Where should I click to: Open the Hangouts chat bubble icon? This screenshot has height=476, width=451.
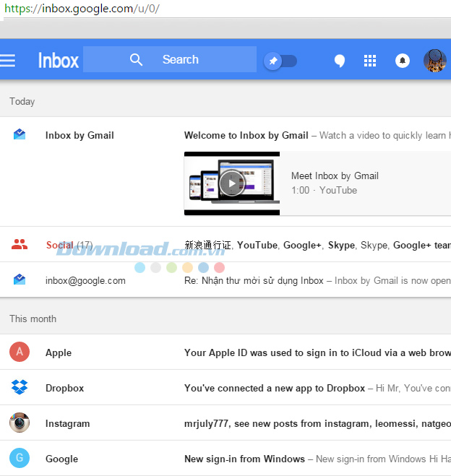click(x=340, y=61)
